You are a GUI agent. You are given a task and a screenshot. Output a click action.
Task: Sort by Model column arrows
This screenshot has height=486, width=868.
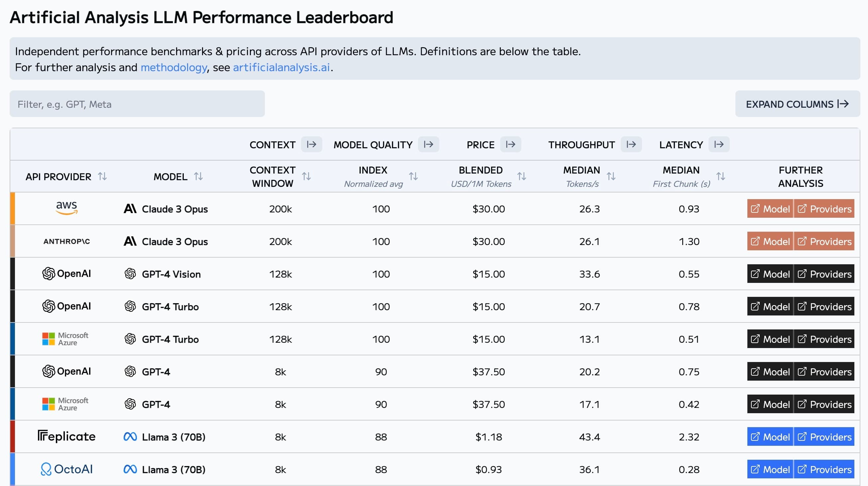[198, 176]
